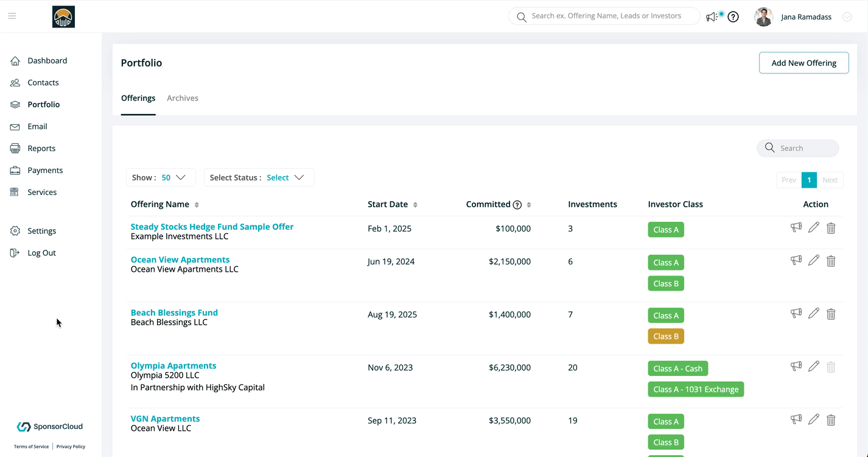
Task: Expand the Show 50 entries dropdown
Action: coord(161,177)
